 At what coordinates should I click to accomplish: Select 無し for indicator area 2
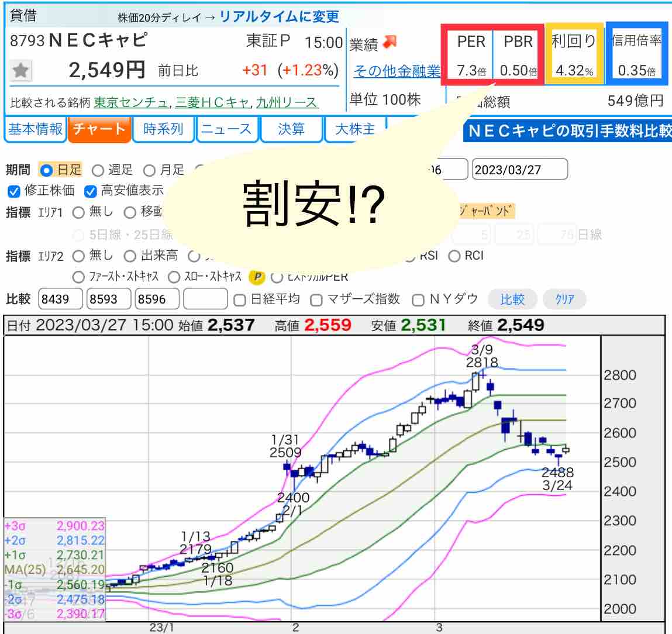78,256
